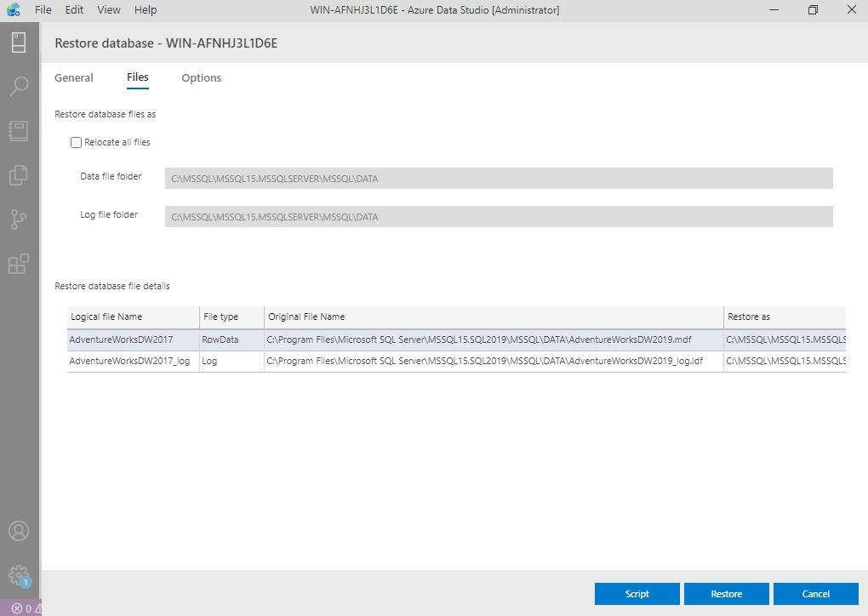Switch to the Options tab
This screenshot has height=616, width=868.
tap(202, 78)
